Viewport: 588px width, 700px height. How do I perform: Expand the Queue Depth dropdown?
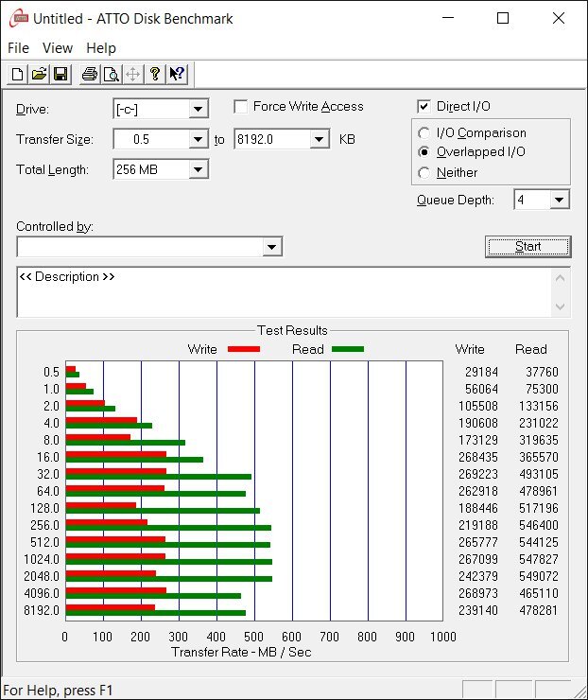point(559,200)
